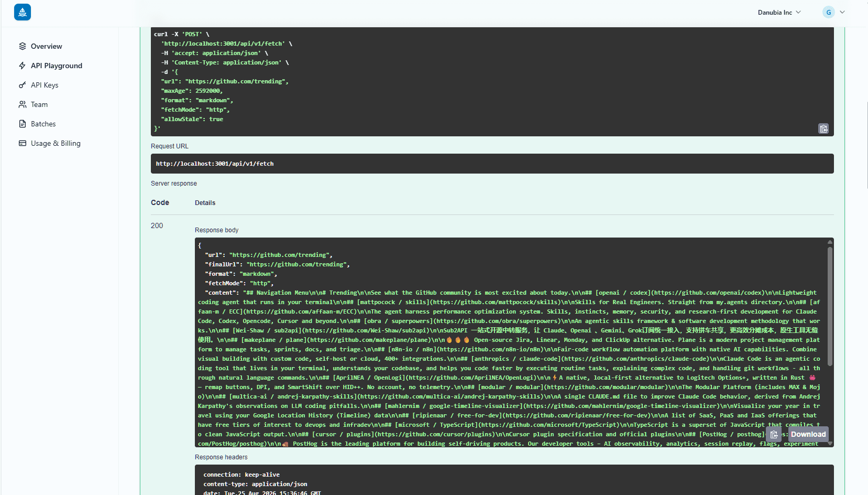Screen dimensions: 868x495
Task: Go to API Playground
Action: [x=57, y=66]
